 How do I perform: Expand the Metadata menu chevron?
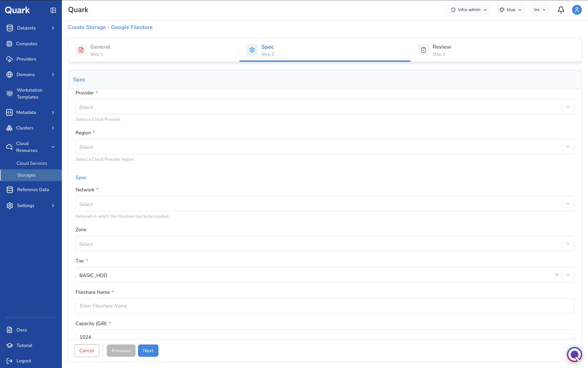53,112
